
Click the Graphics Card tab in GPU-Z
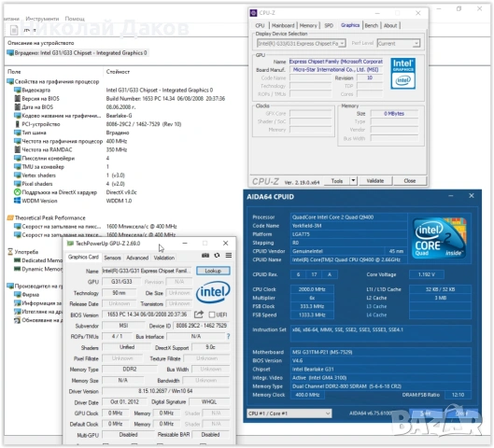pos(83,257)
